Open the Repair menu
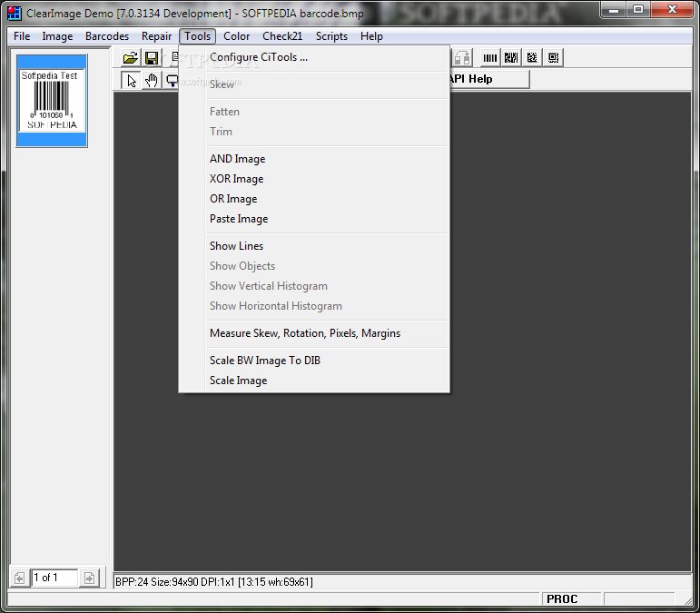The width and height of the screenshot is (700, 613). pos(157,36)
